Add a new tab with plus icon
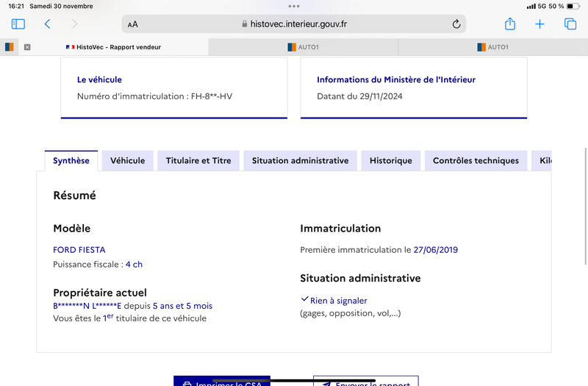Screen dimensions: 588x386 point(539,24)
